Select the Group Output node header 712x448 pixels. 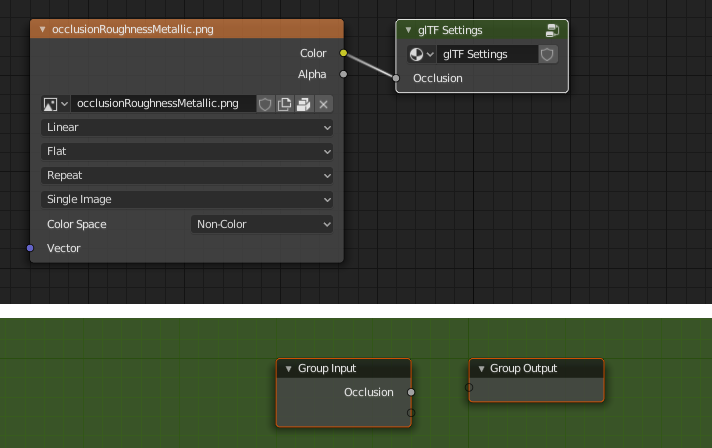click(536, 369)
